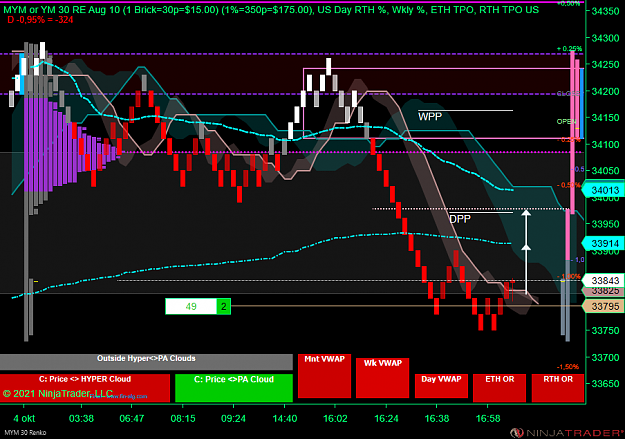The height and width of the screenshot is (439, 625).
Task: Click the 16:58 time axis label
Action: 488,419
